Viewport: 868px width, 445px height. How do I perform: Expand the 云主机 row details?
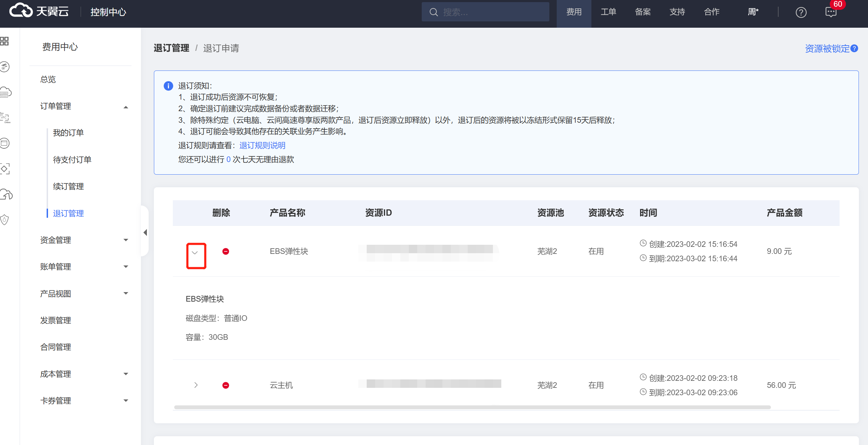pos(196,385)
